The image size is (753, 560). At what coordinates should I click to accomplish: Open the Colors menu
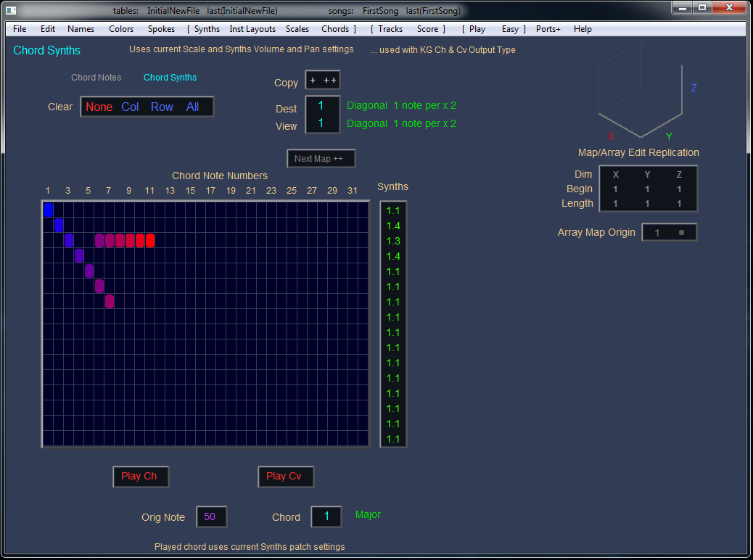[x=121, y=29]
